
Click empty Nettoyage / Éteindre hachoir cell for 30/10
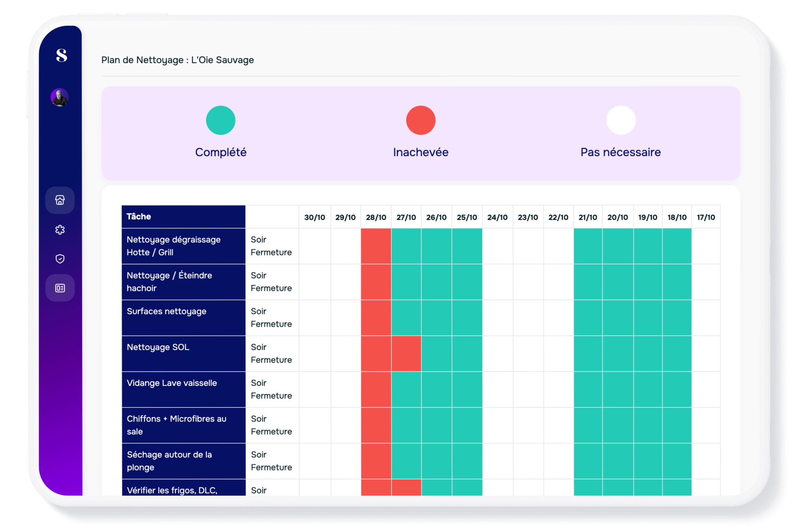(315, 282)
